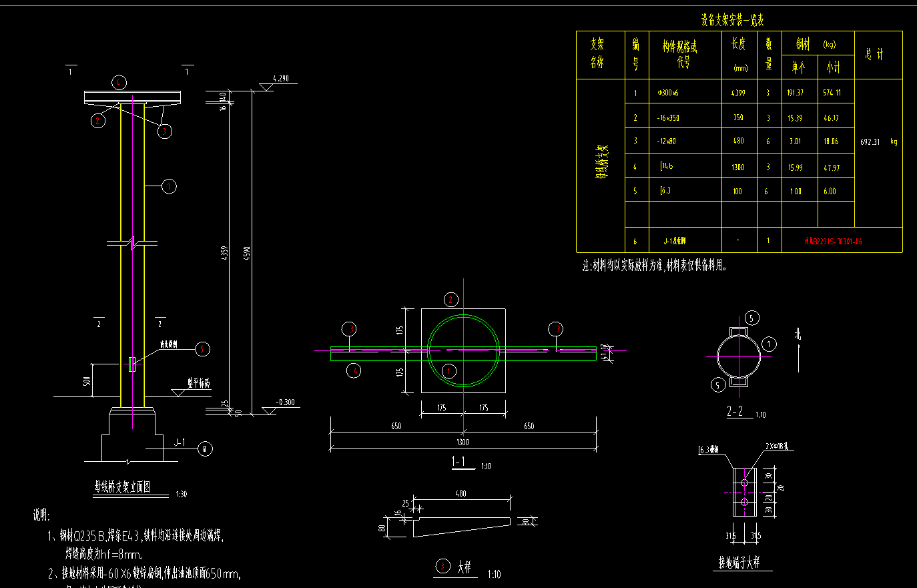Click the 15.99 unit weight cell
This screenshot has width=917, height=588.
795,168
